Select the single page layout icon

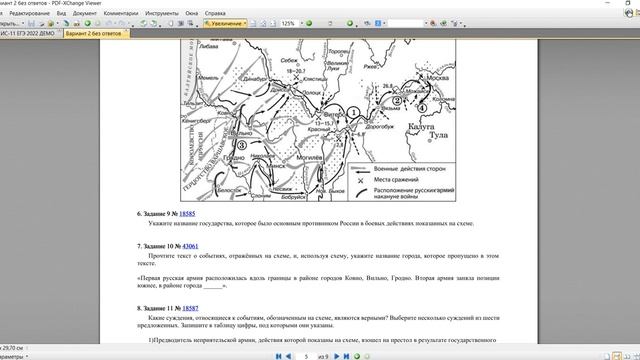(607, 357)
